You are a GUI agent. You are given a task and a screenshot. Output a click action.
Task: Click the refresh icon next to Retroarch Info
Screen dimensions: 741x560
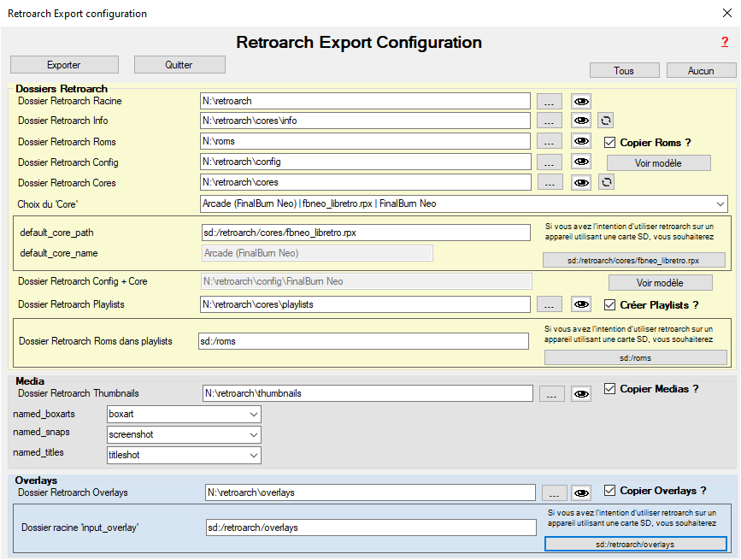(x=606, y=121)
